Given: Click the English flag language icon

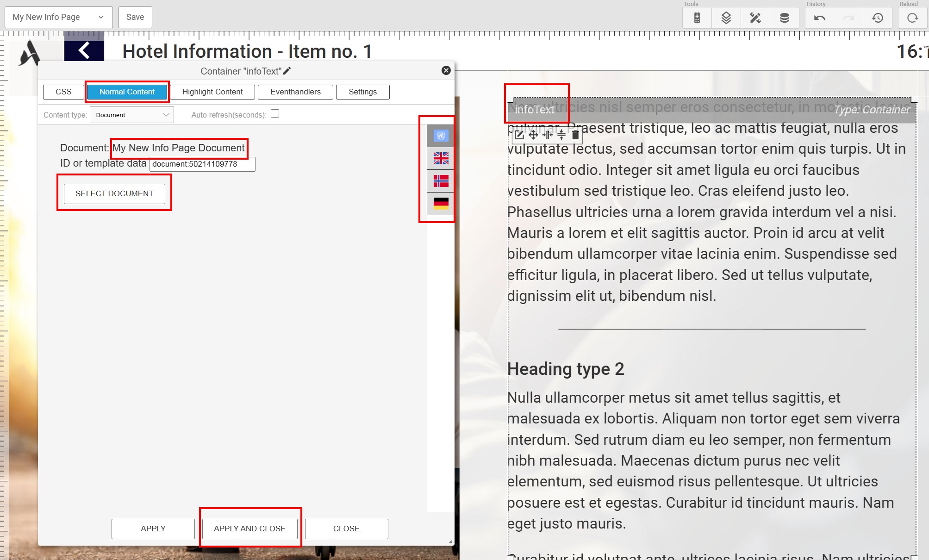Looking at the screenshot, I should click(440, 159).
